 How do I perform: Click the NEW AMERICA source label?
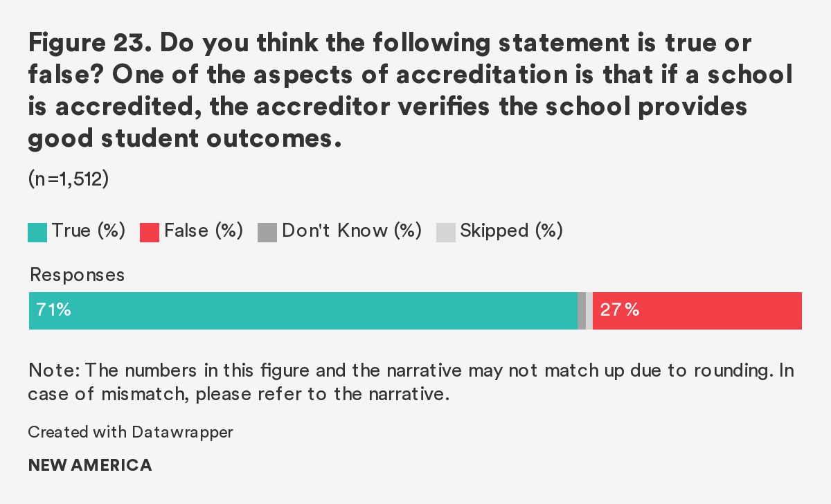pyautogui.click(x=90, y=465)
